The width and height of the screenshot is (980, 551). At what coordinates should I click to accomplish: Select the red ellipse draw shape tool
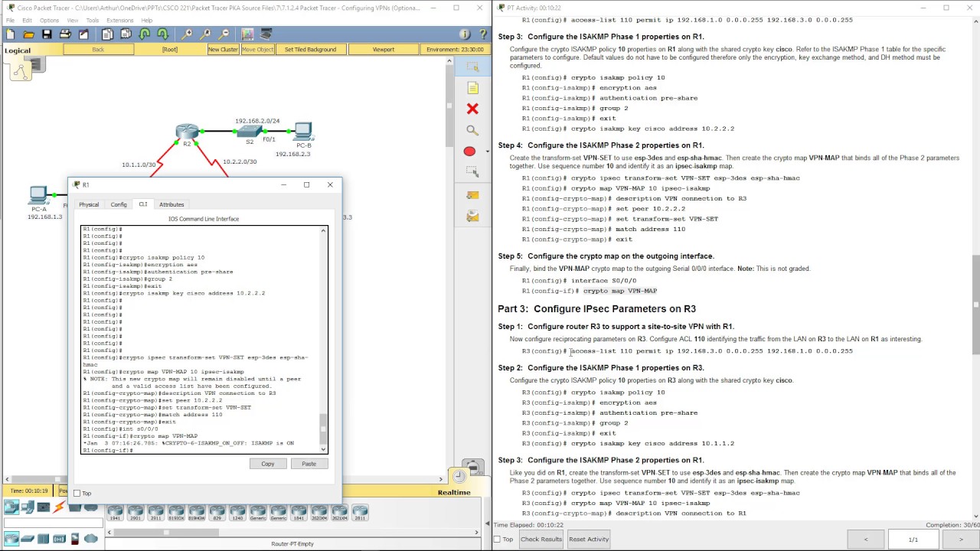pyautogui.click(x=469, y=152)
